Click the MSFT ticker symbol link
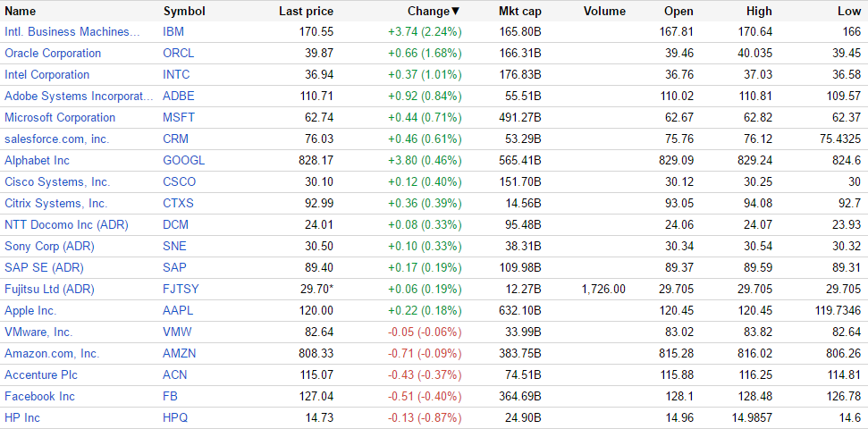Viewport: 868px width, 429px height. [178, 118]
